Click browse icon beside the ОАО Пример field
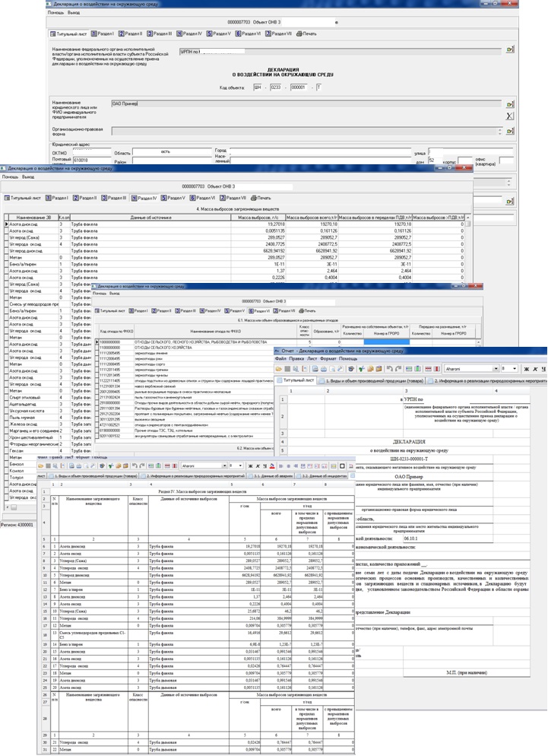This screenshot has height=756, width=548. [x=510, y=104]
